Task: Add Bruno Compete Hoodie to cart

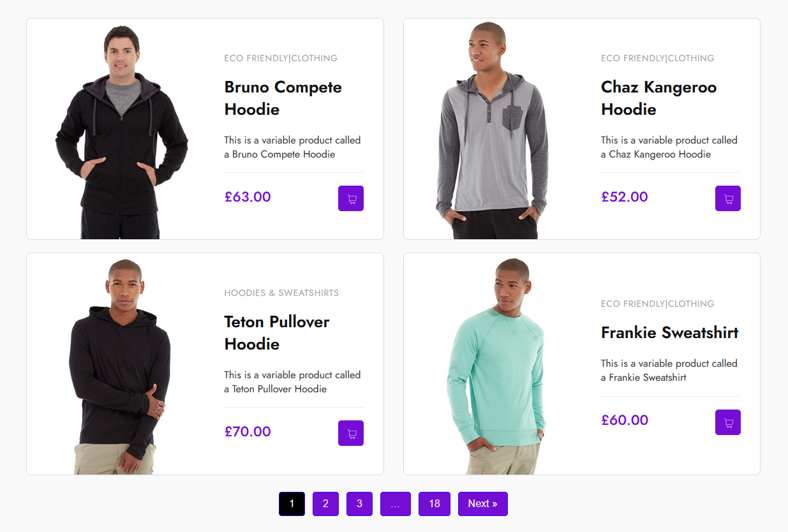Action: (x=351, y=198)
